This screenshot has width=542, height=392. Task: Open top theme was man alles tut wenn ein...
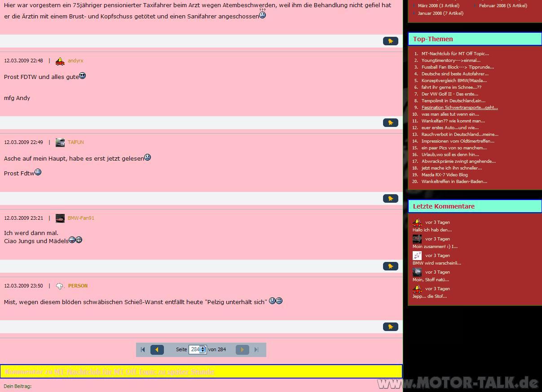450,114
